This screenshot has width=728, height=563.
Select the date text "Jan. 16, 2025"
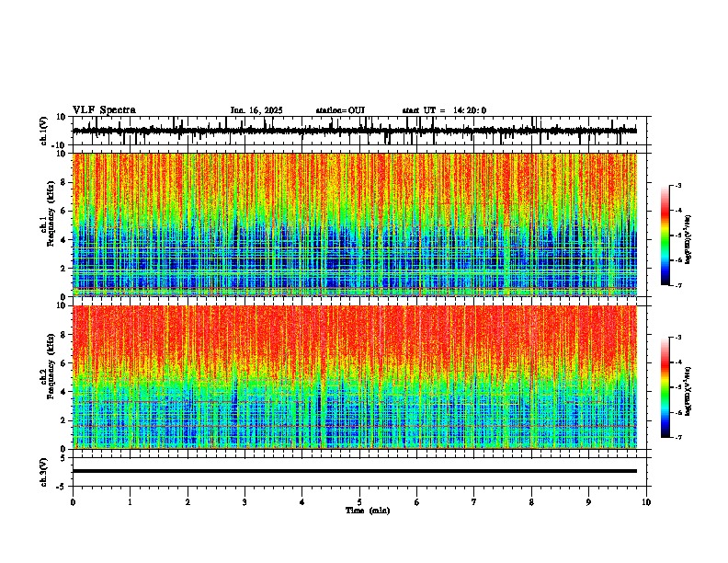tap(256, 110)
